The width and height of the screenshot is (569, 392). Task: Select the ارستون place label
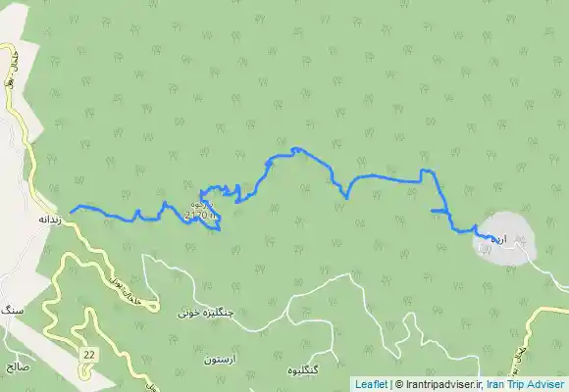(x=220, y=359)
